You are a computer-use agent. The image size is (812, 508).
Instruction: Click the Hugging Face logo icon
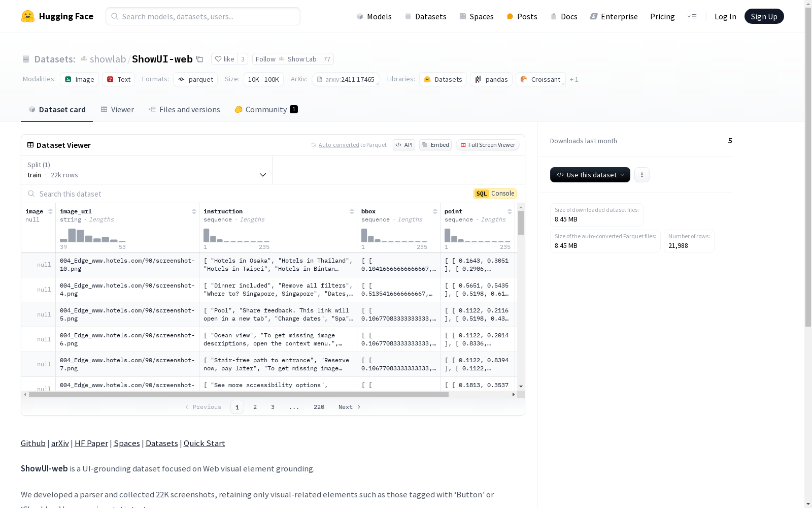tap(28, 16)
